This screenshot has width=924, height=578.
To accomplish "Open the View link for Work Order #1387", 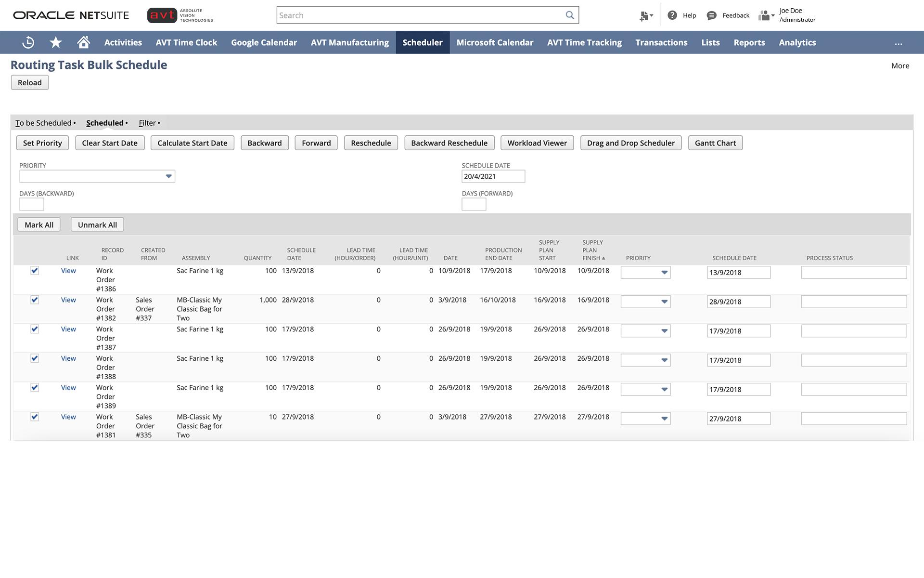I will tap(68, 329).
